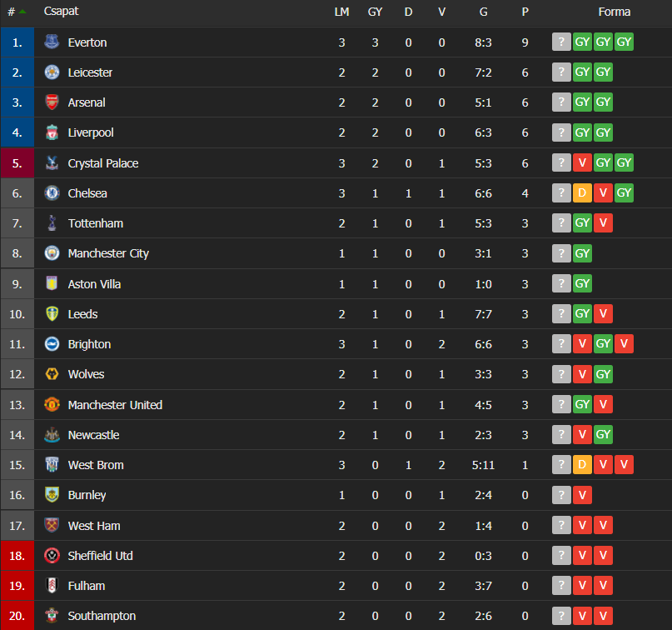Click the Forma column header

tap(615, 12)
